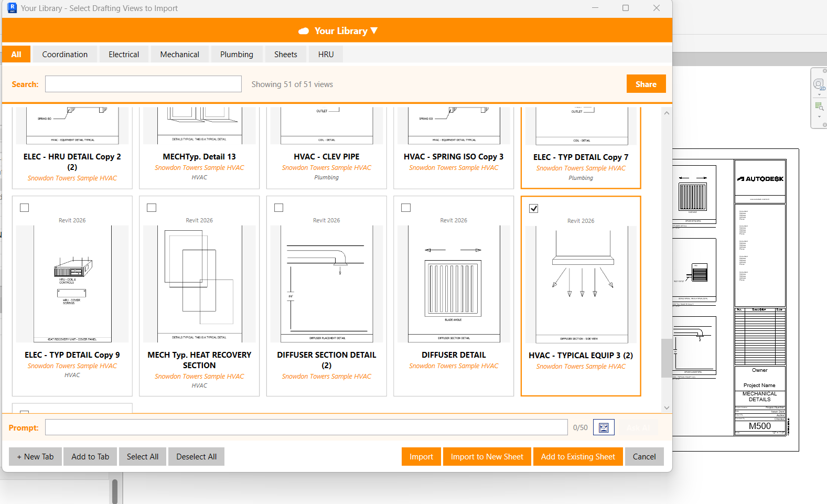Click the zoom region icon in Revit navigation bar
827x504 pixels.
pyautogui.click(x=819, y=106)
